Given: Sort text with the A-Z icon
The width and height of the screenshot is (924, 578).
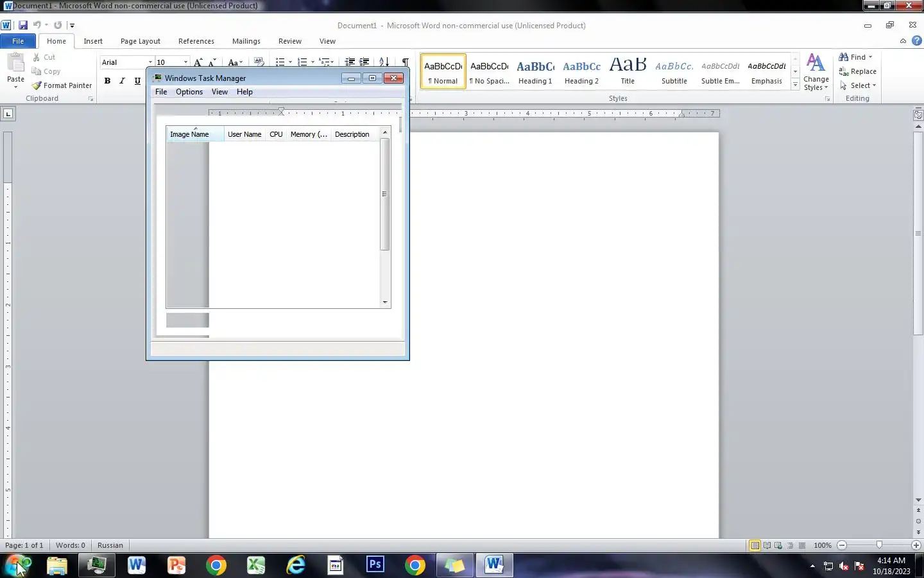Looking at the screenshot, I should [384, 62].
